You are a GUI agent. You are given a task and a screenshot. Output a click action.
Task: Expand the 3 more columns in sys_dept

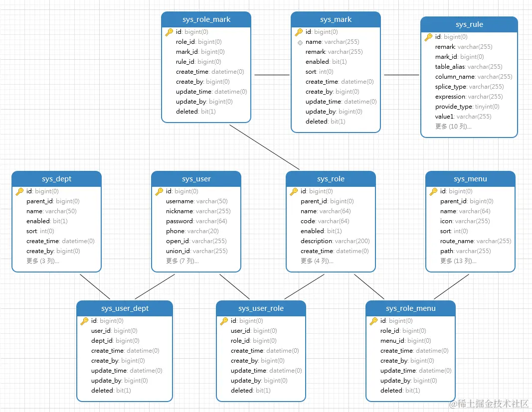click(x=43, y=261)
